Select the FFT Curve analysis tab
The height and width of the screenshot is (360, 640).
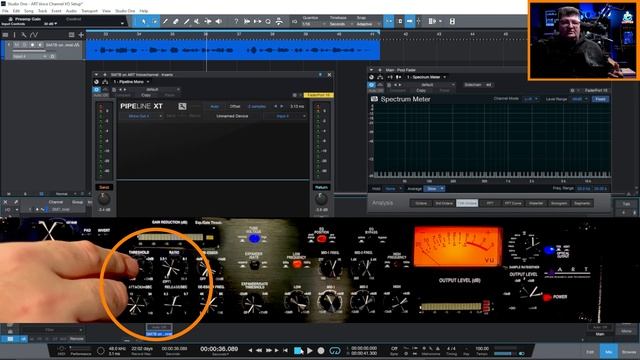(513, 203)
